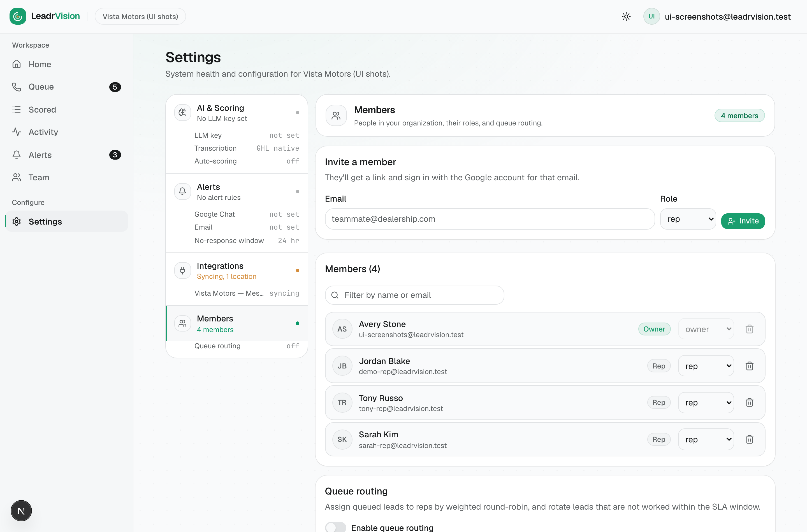Click the Auto-scoring off row
Viewport: 807px width, 532px height.
pos(247,161)
